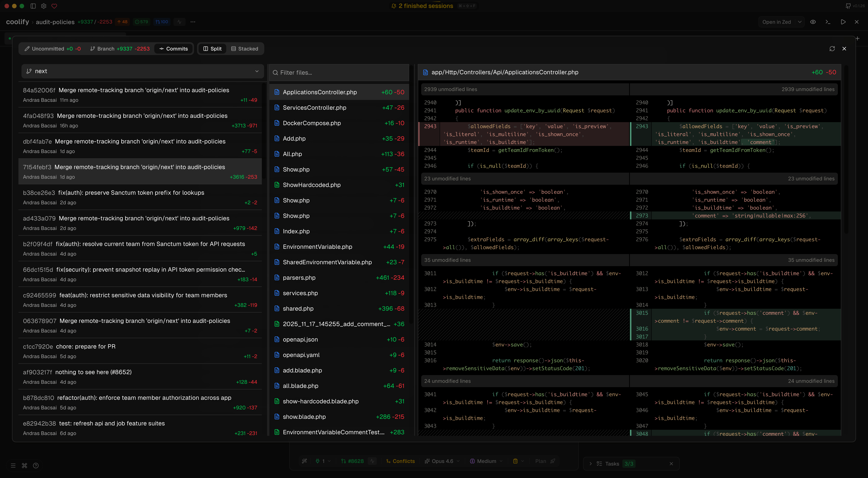Screen dimensions: 868x478
Task: Click the refresh icon in the diff header
Action: click(x=832, y=49)
